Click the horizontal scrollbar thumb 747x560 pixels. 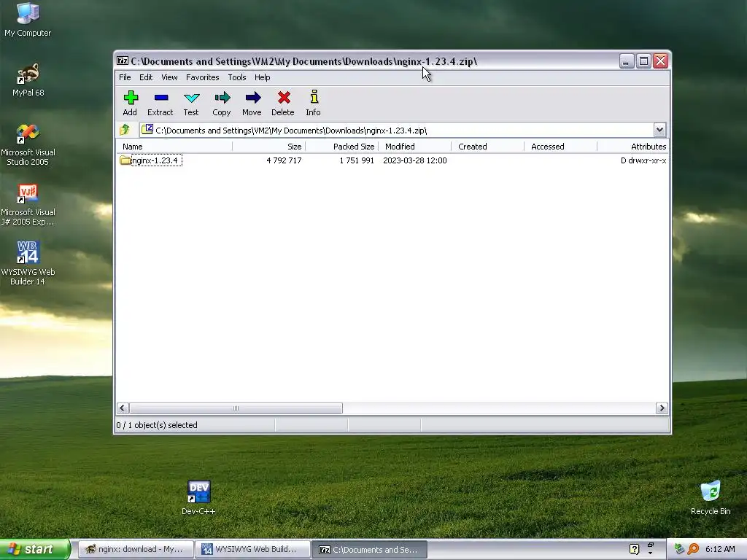[236, 408]
